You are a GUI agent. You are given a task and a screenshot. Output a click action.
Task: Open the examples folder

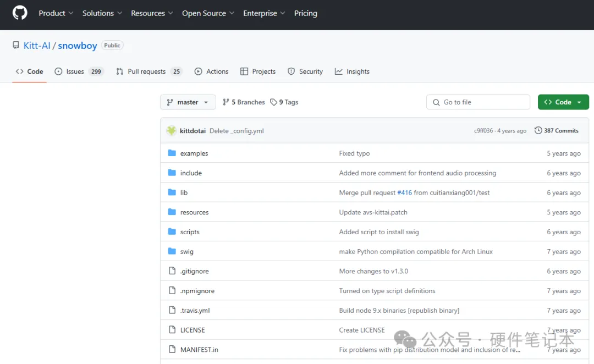click(x=194, y=153)
